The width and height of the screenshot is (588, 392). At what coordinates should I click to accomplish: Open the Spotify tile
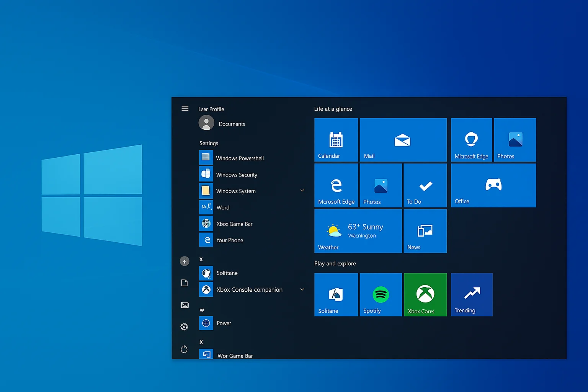pos(381,295)
